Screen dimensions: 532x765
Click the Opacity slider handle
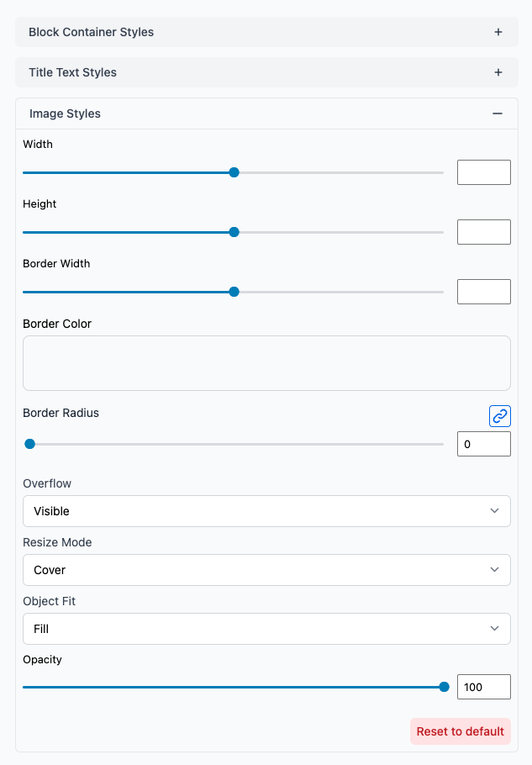pos(443,686)
